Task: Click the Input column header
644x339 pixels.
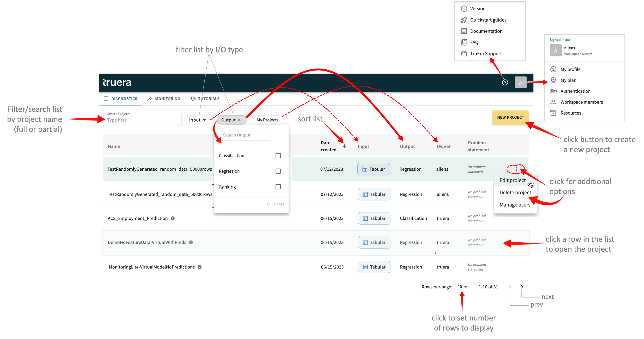Action: pos(363,146)
